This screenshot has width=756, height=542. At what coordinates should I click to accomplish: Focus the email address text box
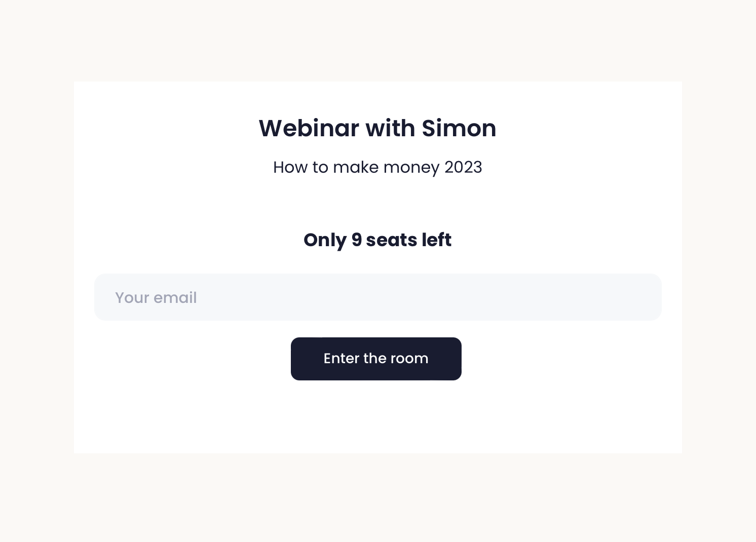[377, 297]
